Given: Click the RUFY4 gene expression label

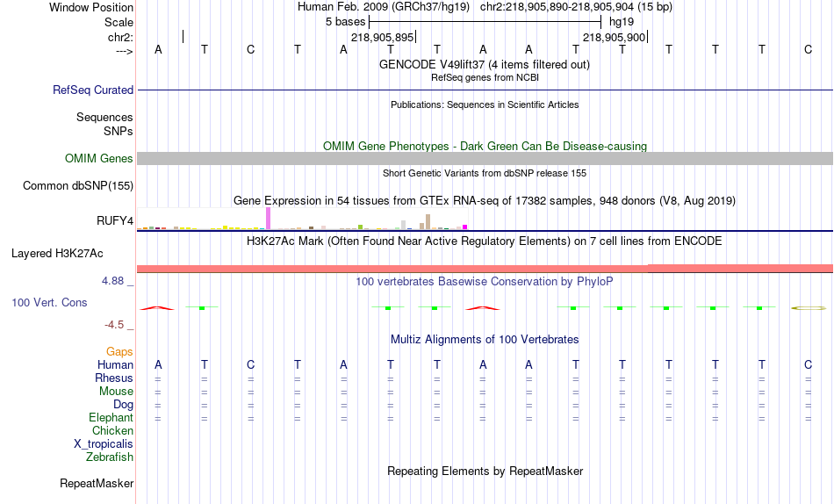Looking at the screenshot, I should (x=114, y=220).
